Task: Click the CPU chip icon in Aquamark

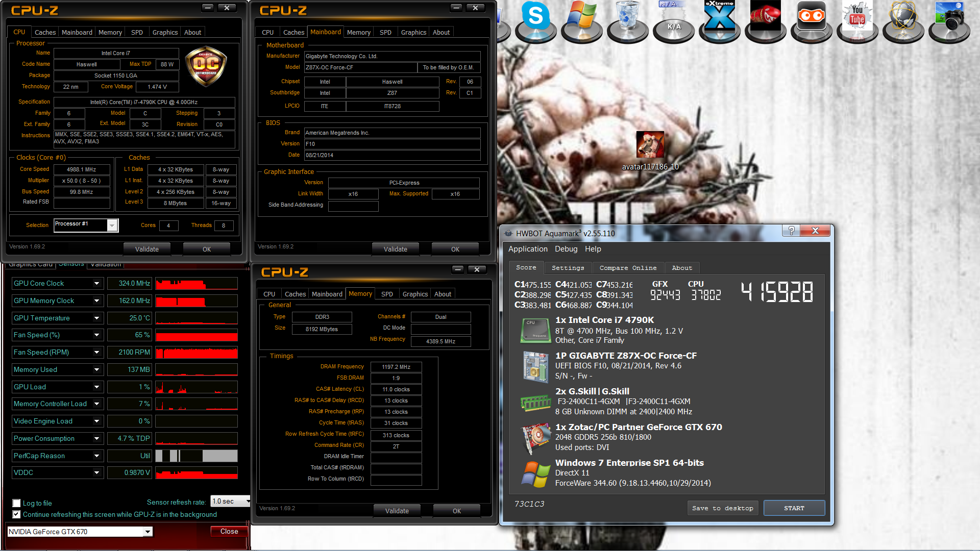Action: coord(535,330)
